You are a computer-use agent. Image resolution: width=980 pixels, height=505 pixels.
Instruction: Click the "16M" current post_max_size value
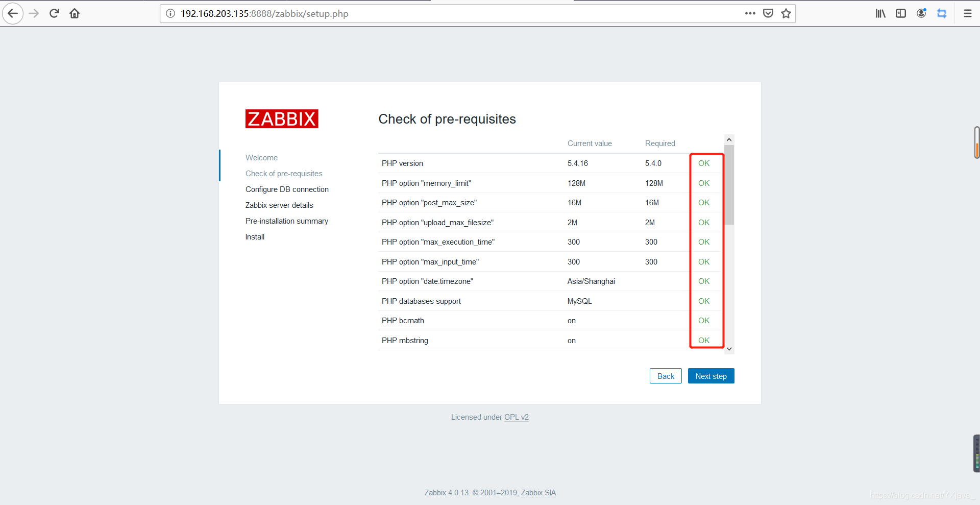(574, 203)
